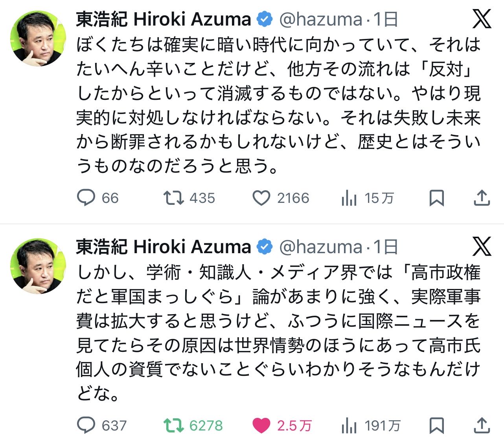The width and height of the screenshot is (504, 447).
Task: View analytics of first tweet (15万 views)
Action: point(349,198)
